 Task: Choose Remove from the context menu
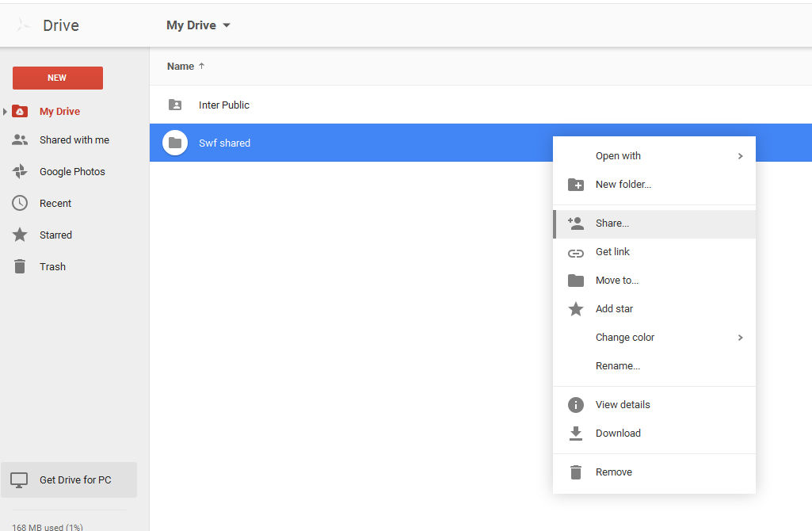pyautogui.click(x=613, y=472)
